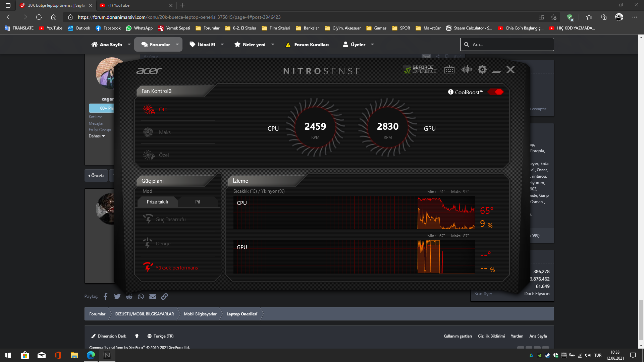Add page to favorites star
Image resolution: width=644 pixels, height=362 pixels.
[x=553, y=17]
